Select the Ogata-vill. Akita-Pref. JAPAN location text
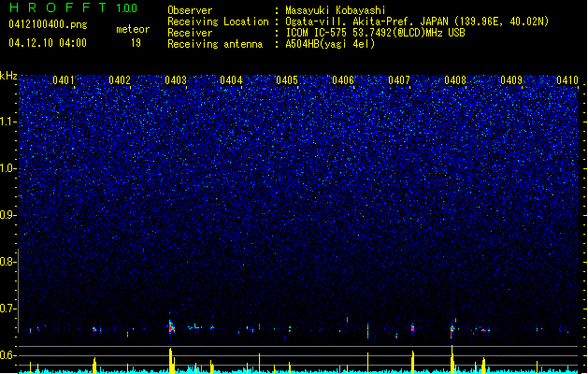The height and width of the screenshot is (374, 588). click(x=417, y=22)
